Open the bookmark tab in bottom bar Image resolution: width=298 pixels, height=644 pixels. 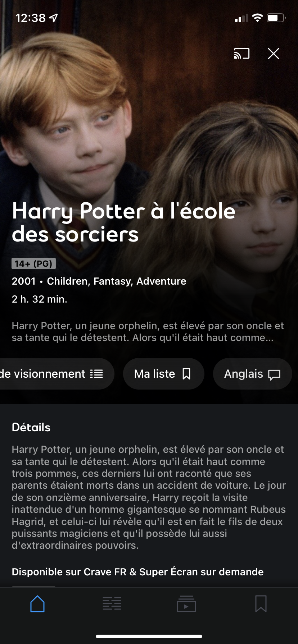coord(261,603)
